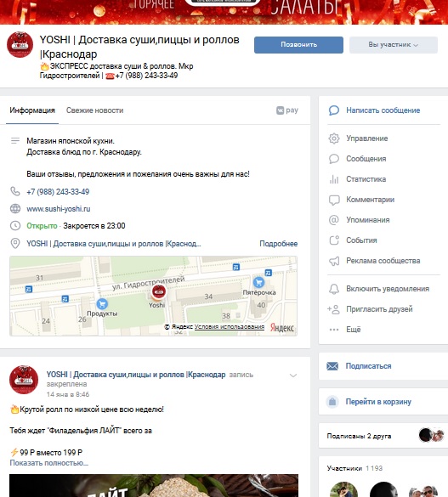Click the friends' avatars next to Подписаны
This screenshot has height=497, width=448.
pos(432,435)
